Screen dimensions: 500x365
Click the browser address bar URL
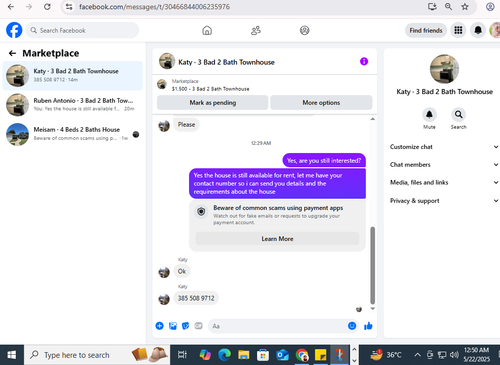click(155, 7)
